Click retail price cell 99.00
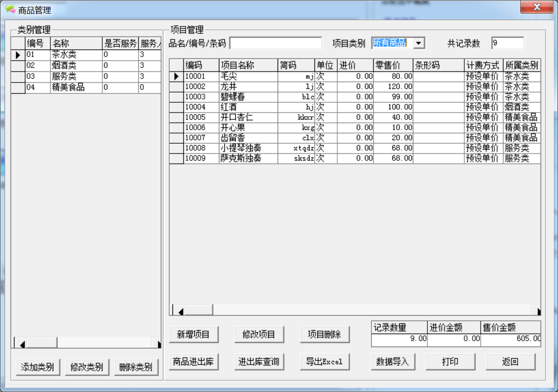Screen dimensions: 558x392 point(393,97)
